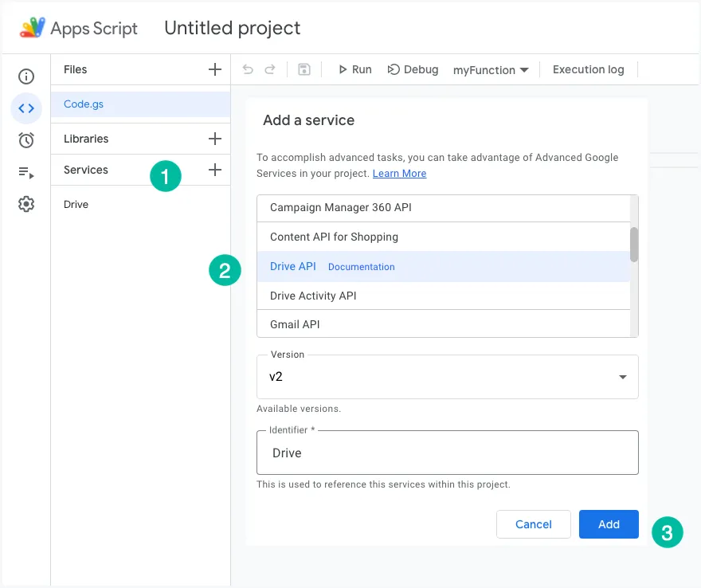Expand the Services section with plus icon
The image size is (701, 588).
pos(215,170)
